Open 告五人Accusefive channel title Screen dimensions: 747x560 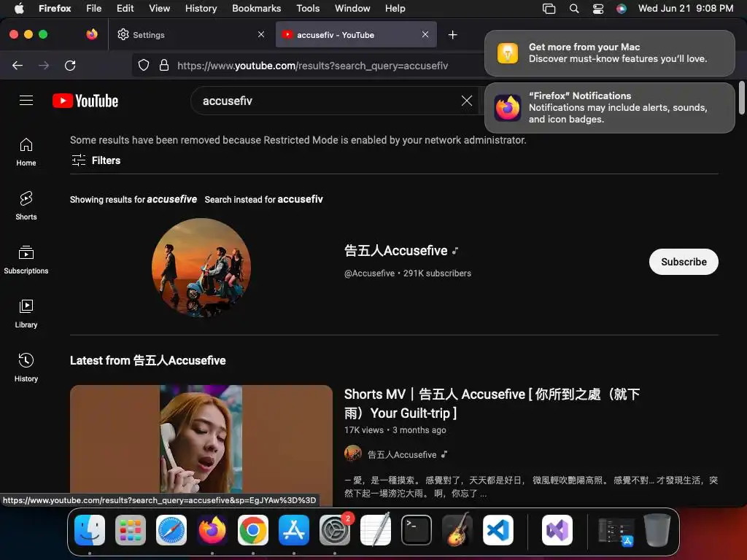tap(396, 251)
